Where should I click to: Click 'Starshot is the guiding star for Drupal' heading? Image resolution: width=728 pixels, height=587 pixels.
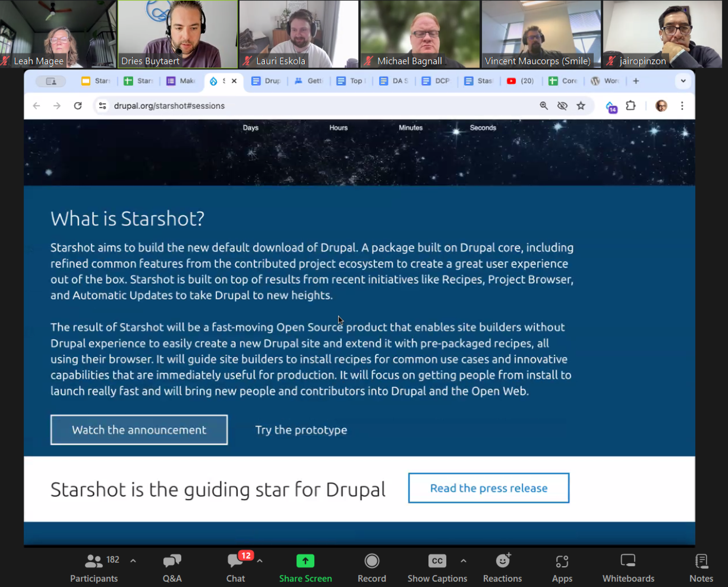(x=218, y=489)
